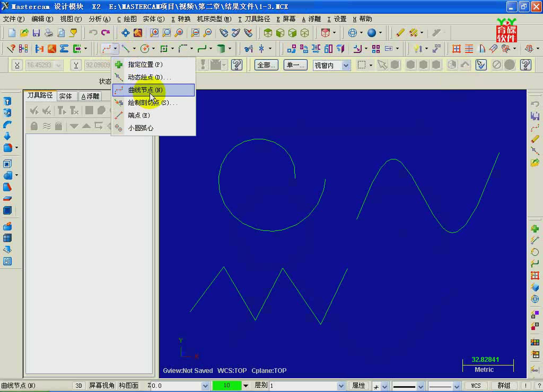Click the Redo arrow icon
Viewport: 543px width, 392px height.
pyautogui.click(x=106, y=33)
